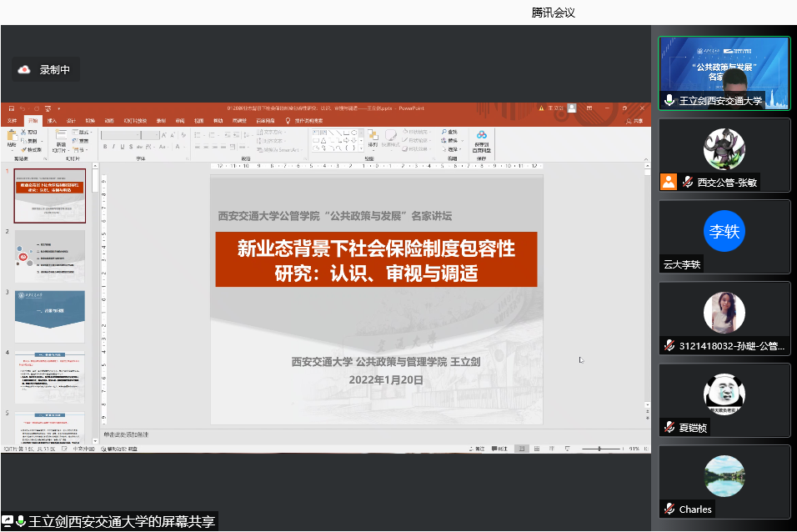Image resolution: width=797 pixels, height=532 pixels.
Task: Open the font name dropdown
Action: tap(138, 135)
